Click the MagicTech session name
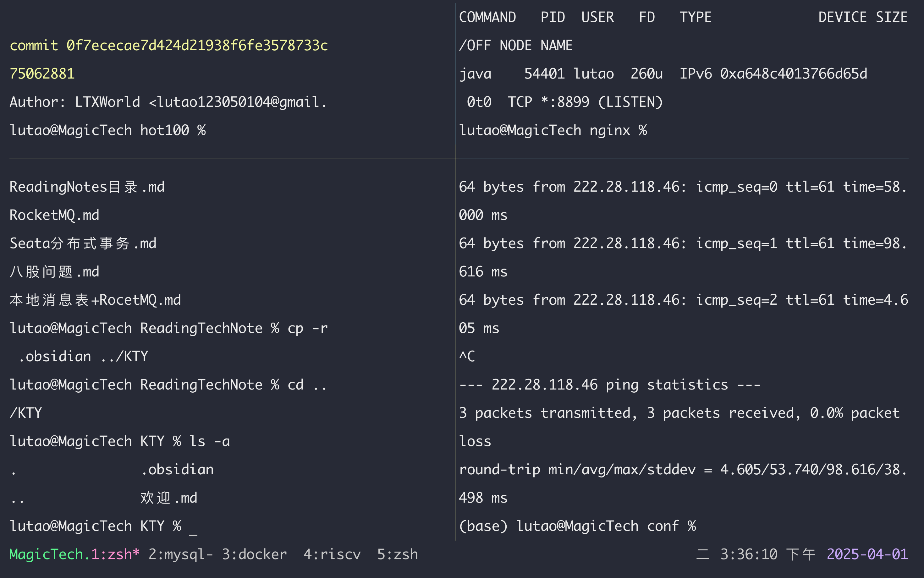Image resolution: width=924 pixels, height=578 pixels. pyautogui.click(x=46, y=554)
